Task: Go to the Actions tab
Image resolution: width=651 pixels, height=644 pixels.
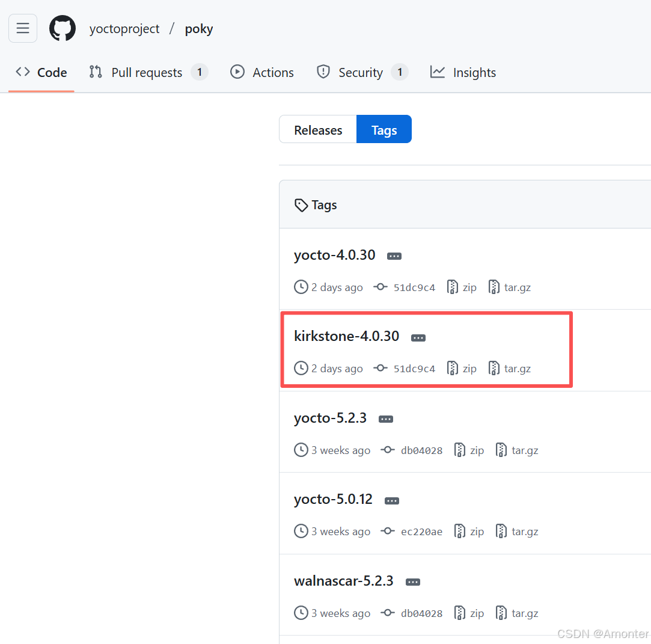Action: [x=262, y=72]
